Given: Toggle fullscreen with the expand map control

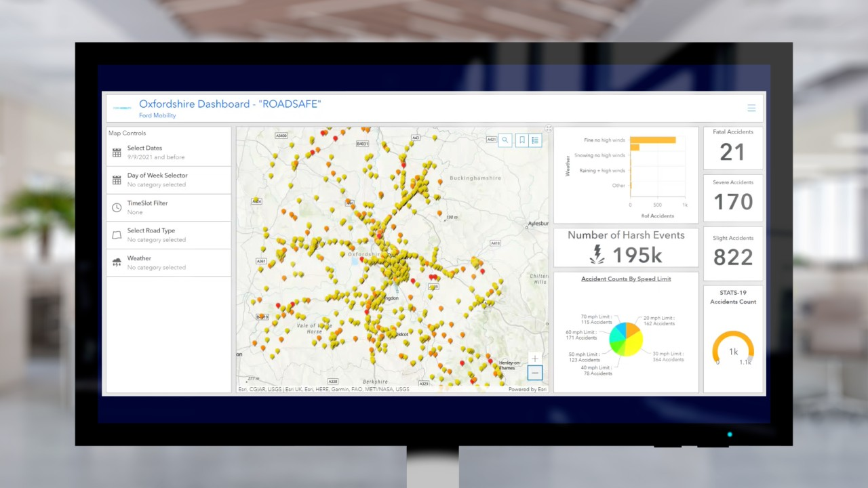Looking at the screenshot, I should tap(548, 127).
